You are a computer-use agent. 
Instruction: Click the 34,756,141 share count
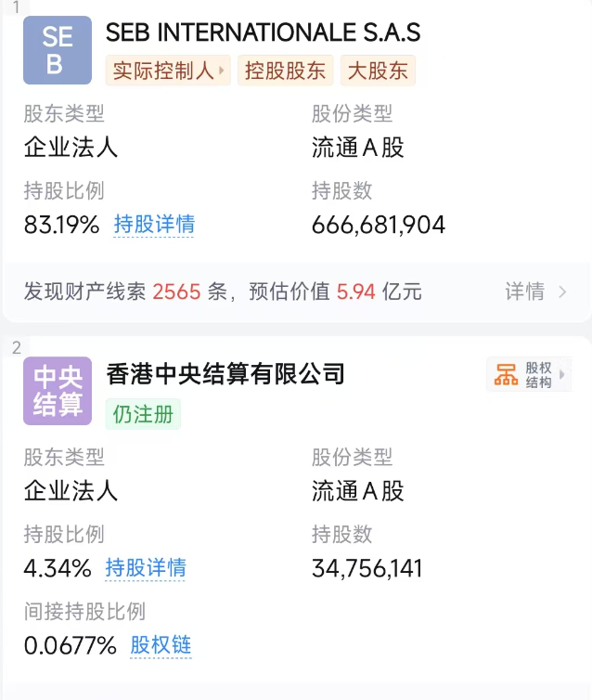(x=367, y=568)
